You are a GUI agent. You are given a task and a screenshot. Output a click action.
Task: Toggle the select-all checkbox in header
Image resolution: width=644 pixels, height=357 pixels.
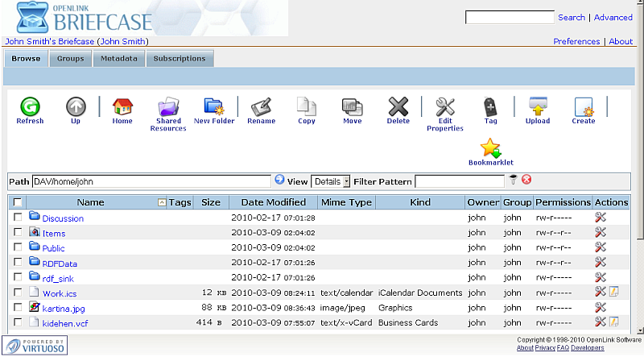click(18, 202)
